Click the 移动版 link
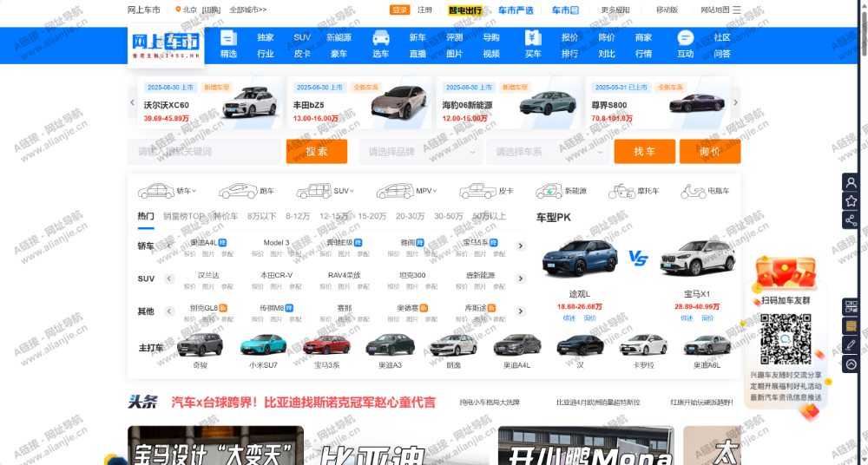The width and height of the screenshot is (868, 465). point(667,10)
